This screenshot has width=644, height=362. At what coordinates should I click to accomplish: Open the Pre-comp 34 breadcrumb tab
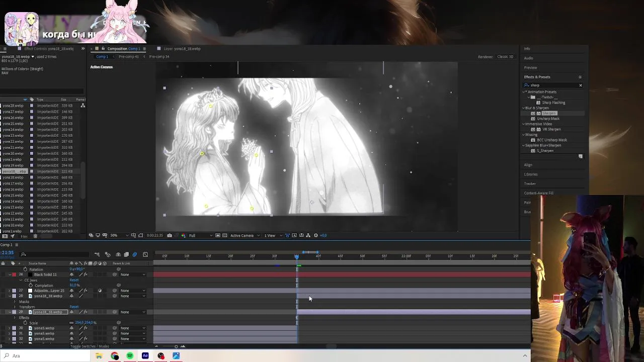(159, 56)
